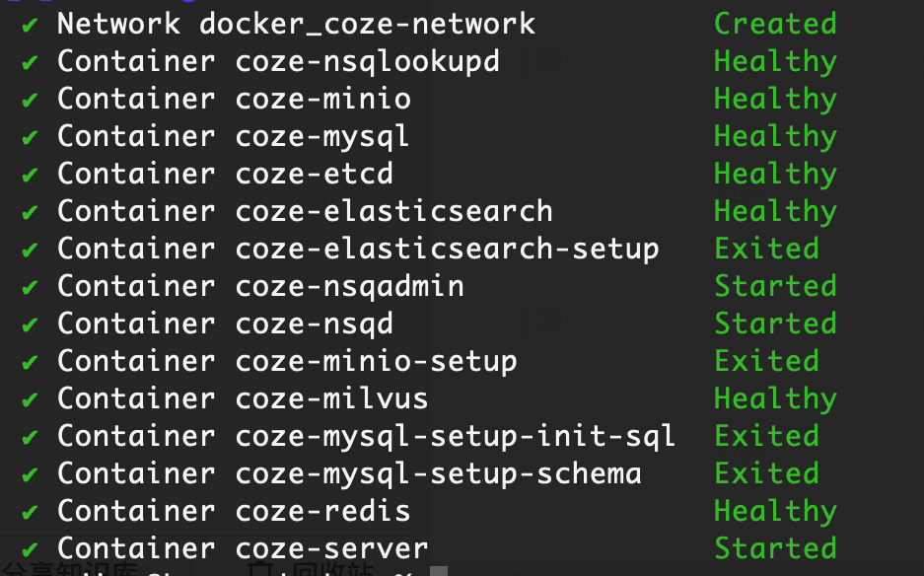The height and width of the screenshot is (576, 924).
Task: Click the checkmark beside coze-mysql container
Action: (x=30, y=137)
